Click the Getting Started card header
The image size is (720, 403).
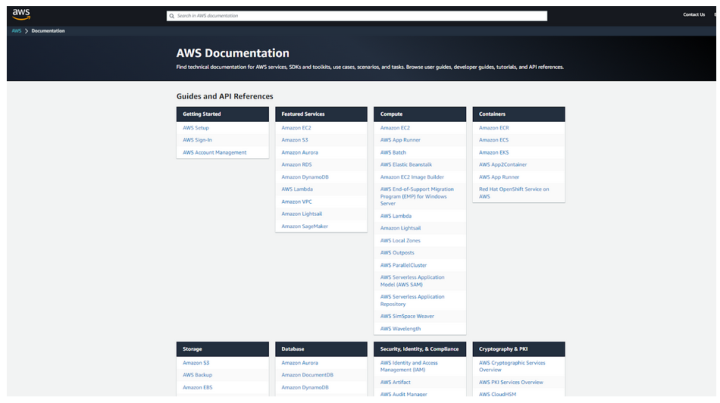[223, 114]
